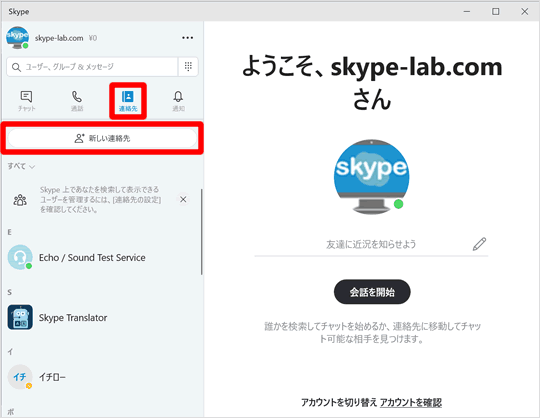Open the Skype Translator contact

[102, 317]
